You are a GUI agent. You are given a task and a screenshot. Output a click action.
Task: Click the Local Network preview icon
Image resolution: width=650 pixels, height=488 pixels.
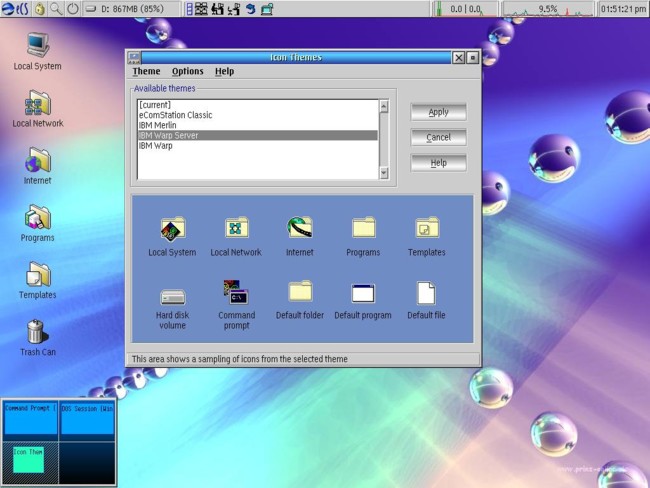coord(236,228)
